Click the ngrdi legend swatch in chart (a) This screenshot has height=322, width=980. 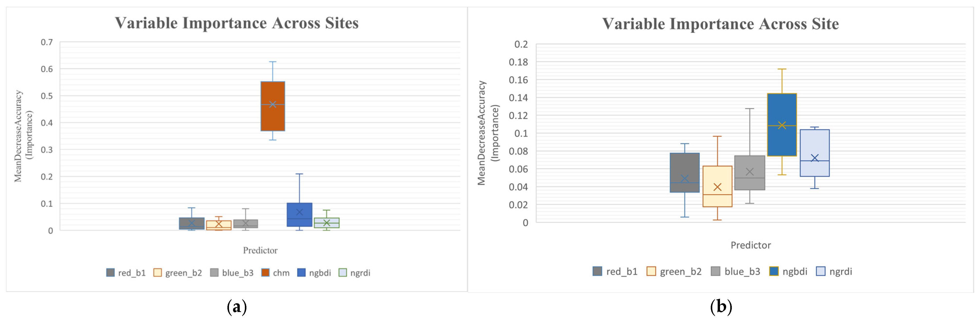click(343, 273)
